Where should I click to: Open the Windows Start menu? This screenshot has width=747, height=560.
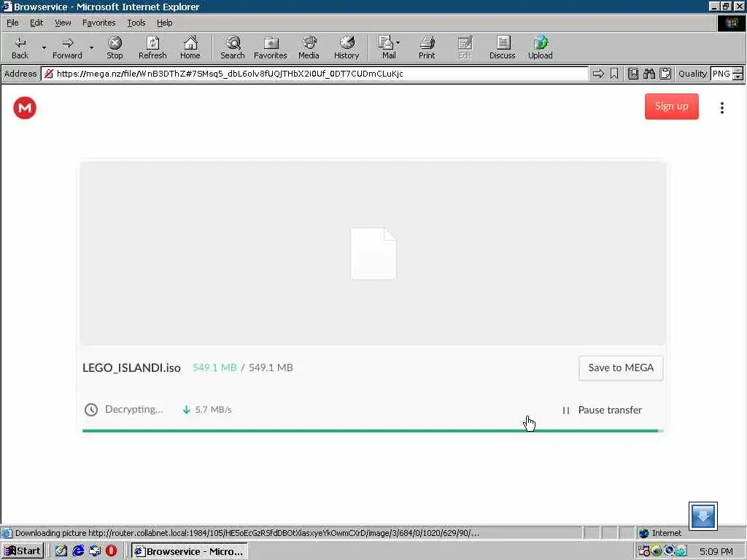(x=23, y=551)
